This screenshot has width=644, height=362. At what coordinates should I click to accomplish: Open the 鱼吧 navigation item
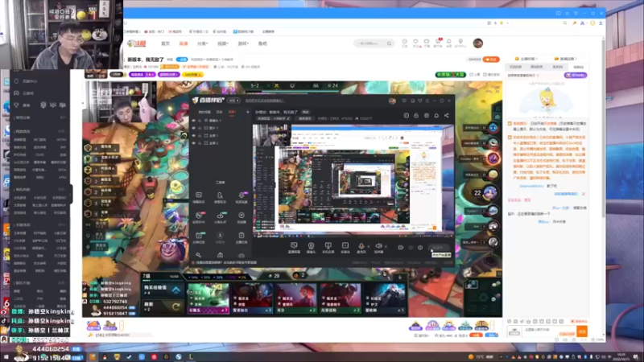coord(262,43)
